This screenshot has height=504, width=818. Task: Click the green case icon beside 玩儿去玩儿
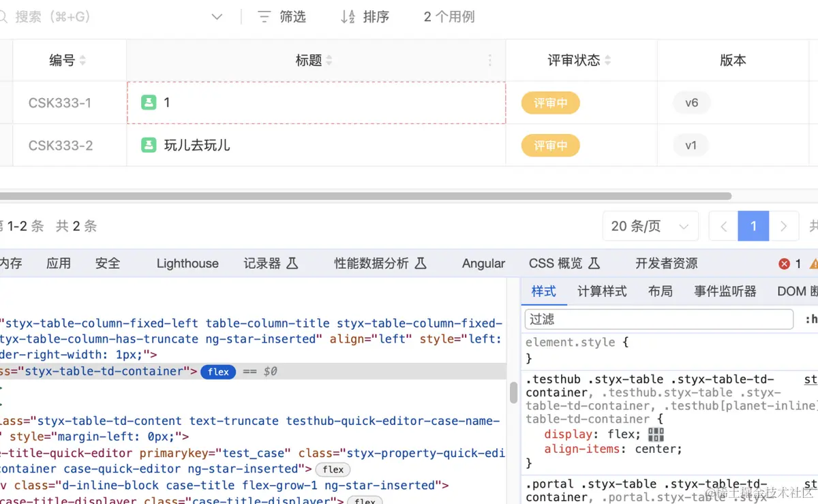(x=149, y=145)
